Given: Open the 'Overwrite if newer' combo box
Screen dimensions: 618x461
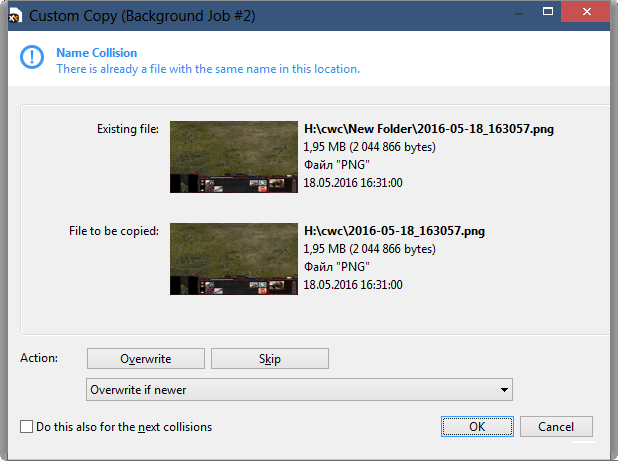Looking at the screenshot, I should tap(299, 390).
